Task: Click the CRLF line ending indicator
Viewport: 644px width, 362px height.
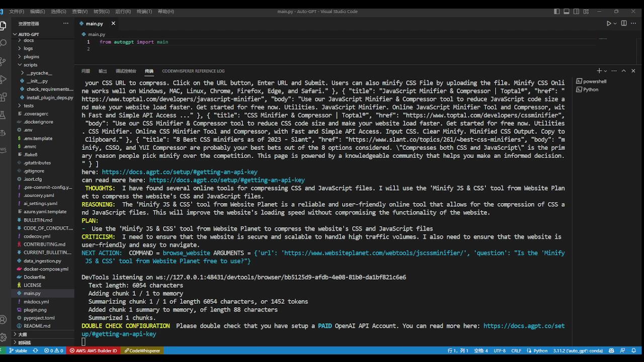Action: [516, 350]
